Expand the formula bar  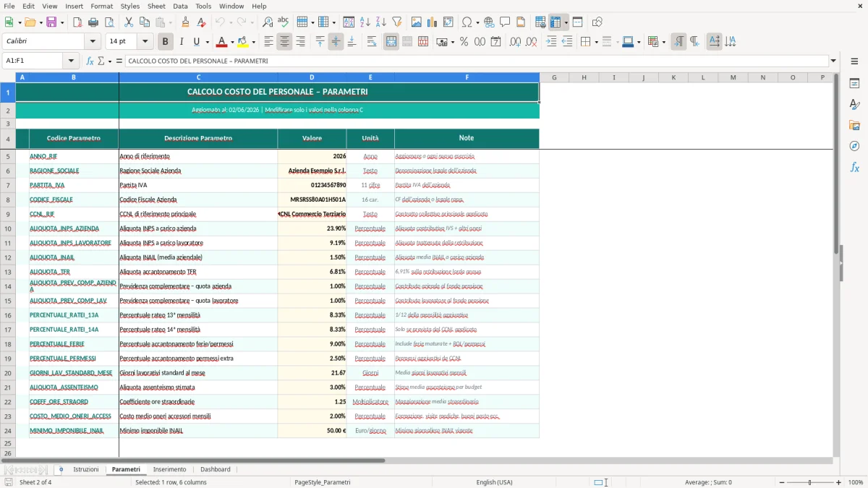834,61
